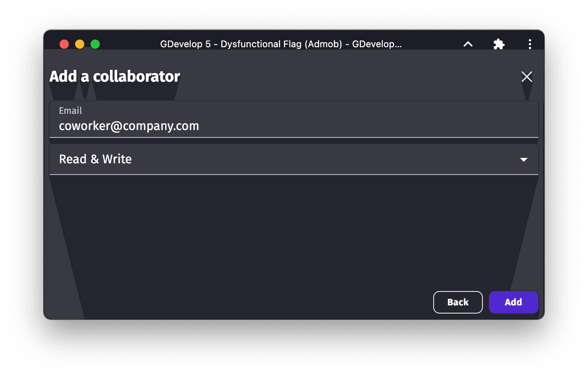This screenshot has height=377, width=588.
Task: Click the "Dysfunctional Flag (Admob)" title portion
Action: (x=281, y=44)
